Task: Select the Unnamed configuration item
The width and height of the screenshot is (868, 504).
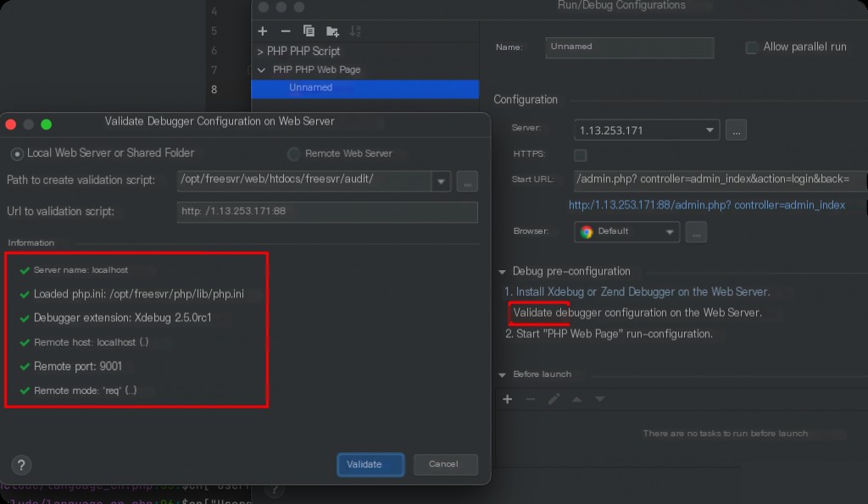Action: (x=364, y=89)
